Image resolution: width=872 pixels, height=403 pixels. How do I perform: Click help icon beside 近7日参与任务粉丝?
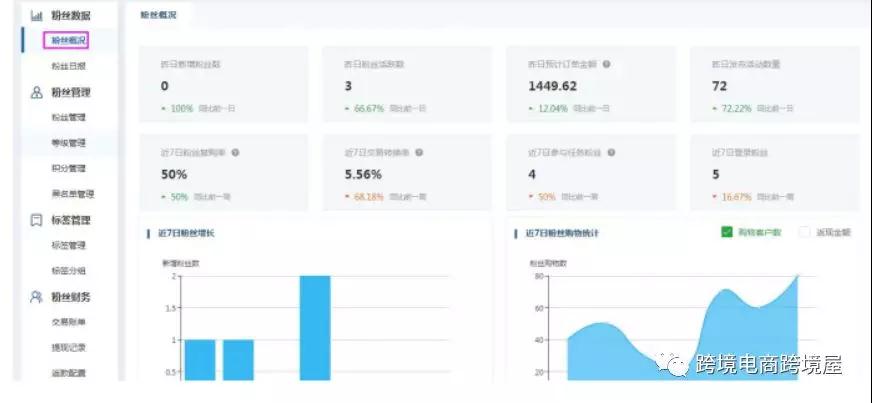pyautogui.click(x=610, y=153)
